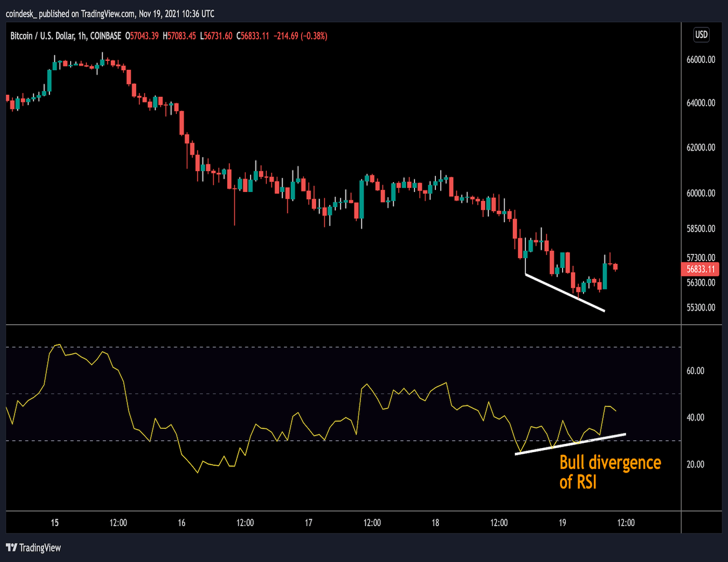
Task: Click the 55300.00 price axis label
Action: (x=700, y=308)
